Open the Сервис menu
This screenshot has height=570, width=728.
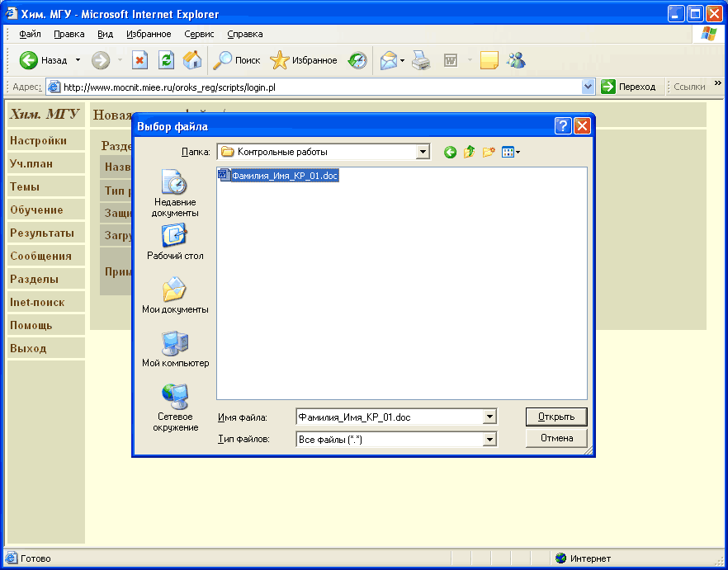tap(199, 34)
